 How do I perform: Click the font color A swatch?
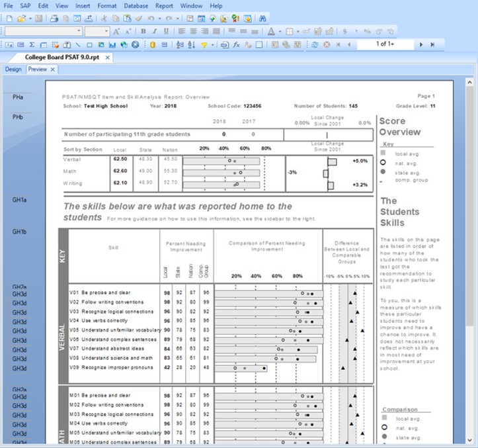(271, 31)
